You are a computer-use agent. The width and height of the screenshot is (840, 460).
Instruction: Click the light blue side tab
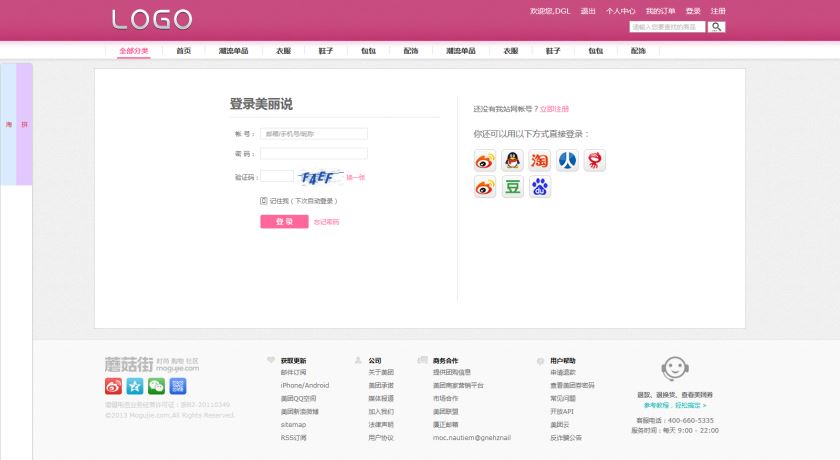[x=9, y=124]
